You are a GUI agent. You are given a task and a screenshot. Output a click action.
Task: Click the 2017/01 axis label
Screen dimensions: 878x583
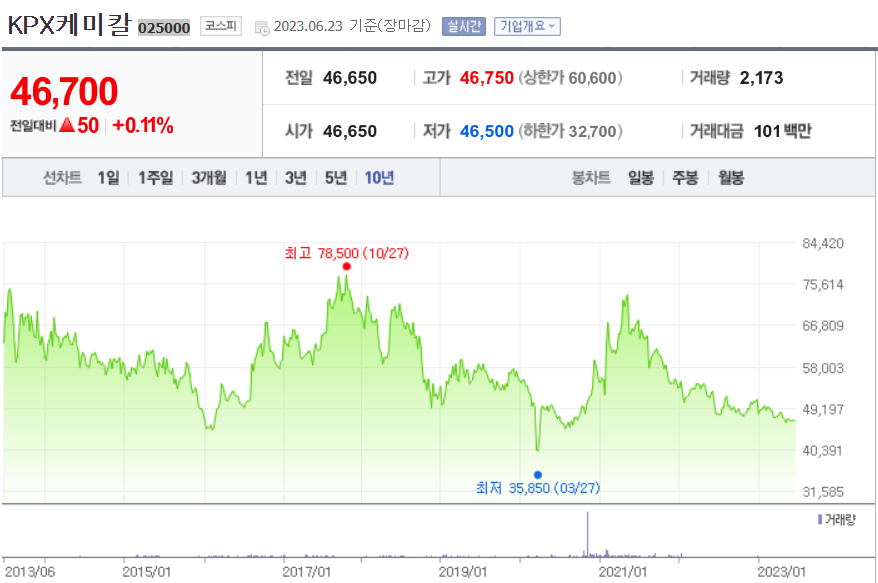coord(306,572)
